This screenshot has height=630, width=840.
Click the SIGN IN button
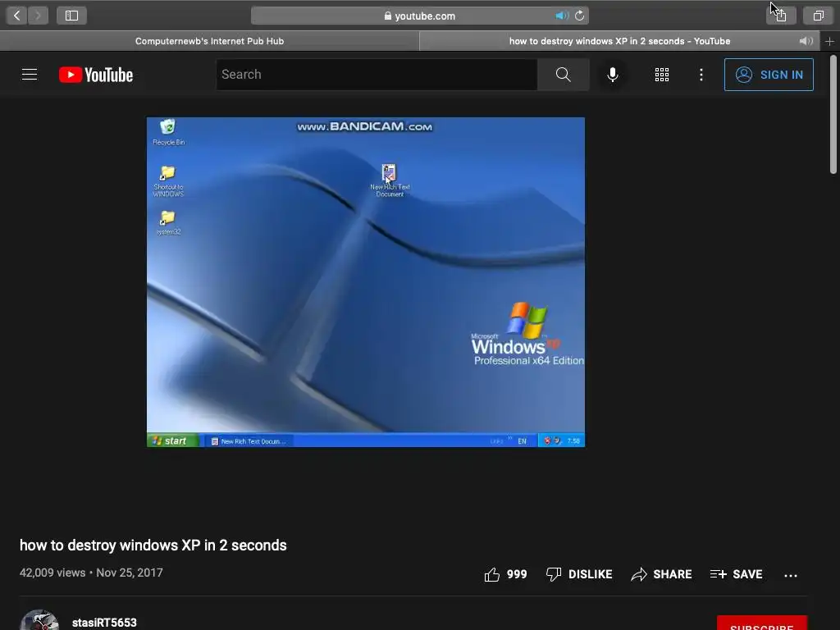(x=769, y=75)
